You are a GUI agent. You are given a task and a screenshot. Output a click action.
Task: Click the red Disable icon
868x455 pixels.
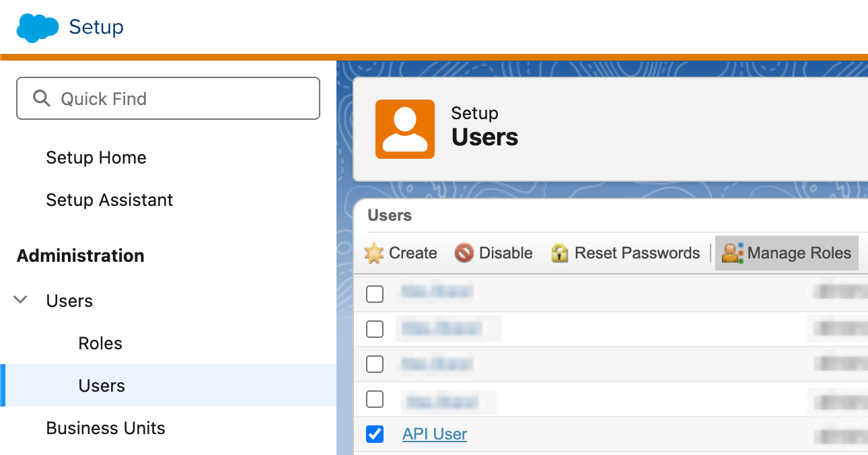pyautogui.click(x=464, y=253)
